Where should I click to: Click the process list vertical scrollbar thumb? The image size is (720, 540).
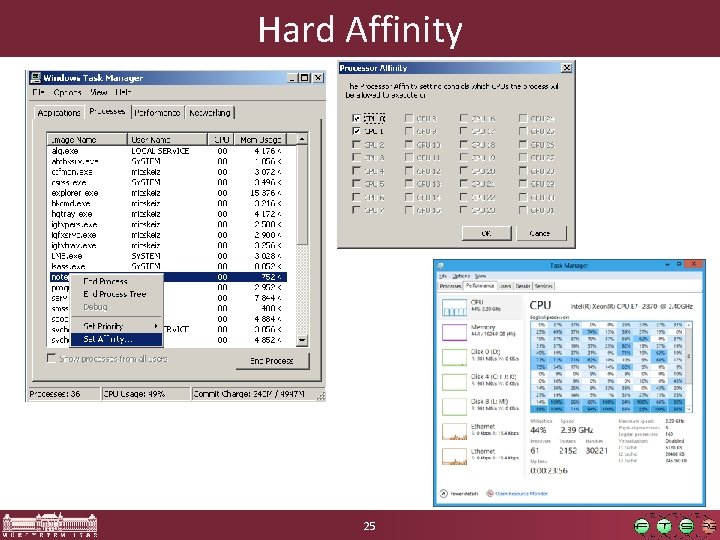[302, 194]
